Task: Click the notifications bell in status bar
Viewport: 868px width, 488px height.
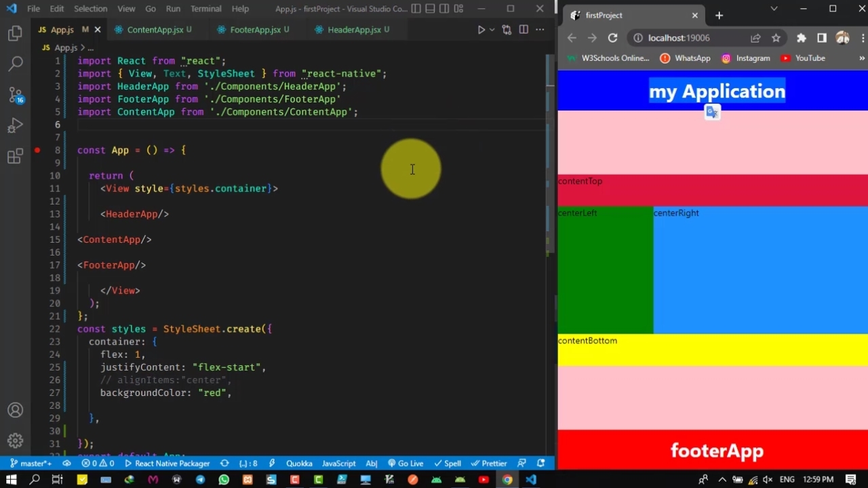Action: pos(540,464)
